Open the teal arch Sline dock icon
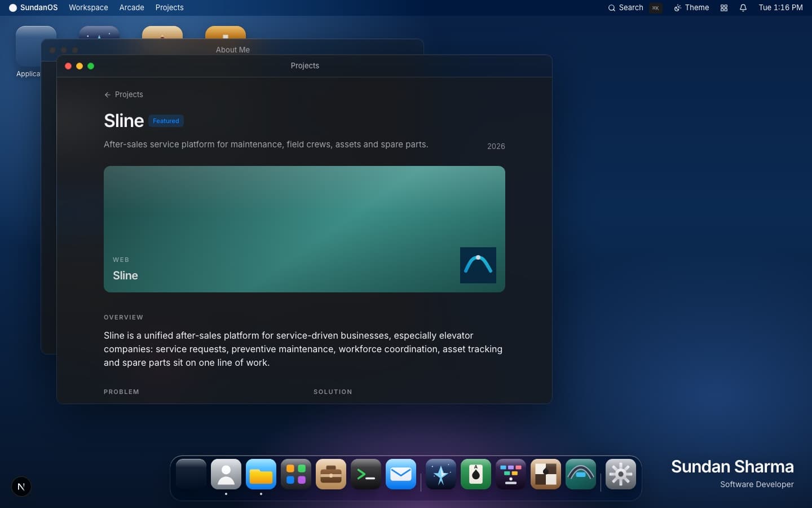The width and height of the screenshot is (812, 508). coord(581,474)
